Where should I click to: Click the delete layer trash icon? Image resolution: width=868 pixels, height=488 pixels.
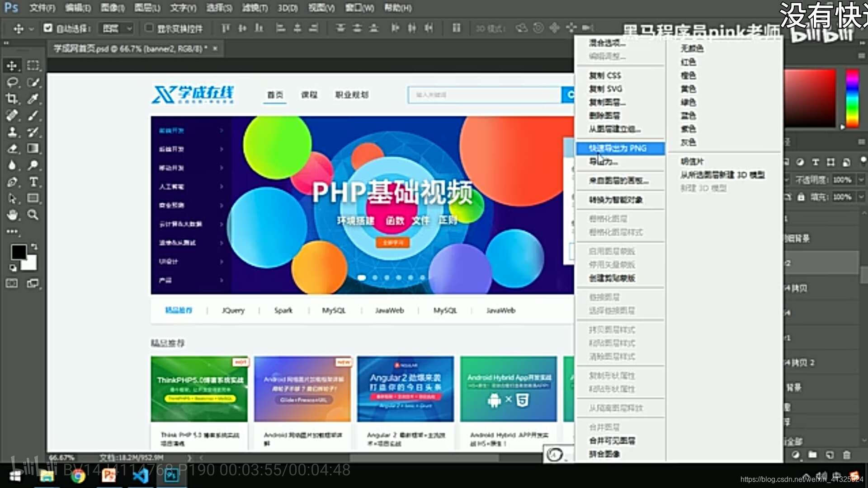[847, 455]
